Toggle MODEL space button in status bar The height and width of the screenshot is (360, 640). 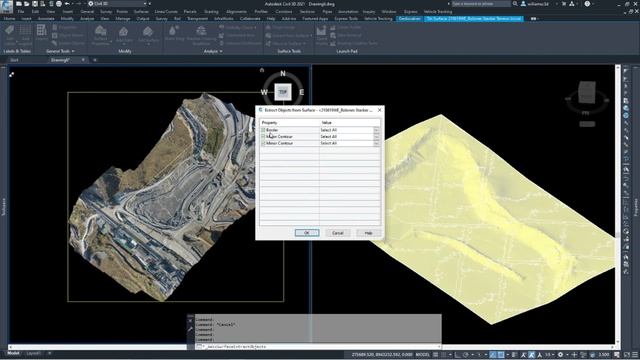(x=422, y=355)
